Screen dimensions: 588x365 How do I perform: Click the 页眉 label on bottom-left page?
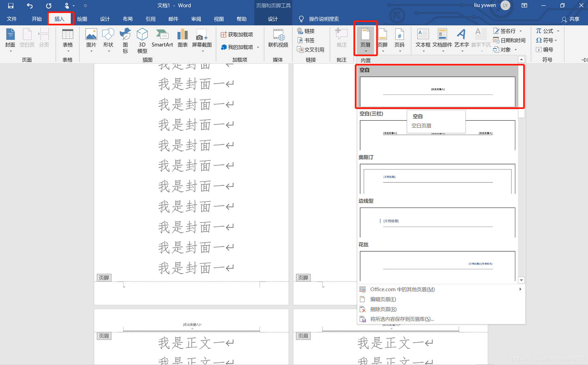coord(104,336)
